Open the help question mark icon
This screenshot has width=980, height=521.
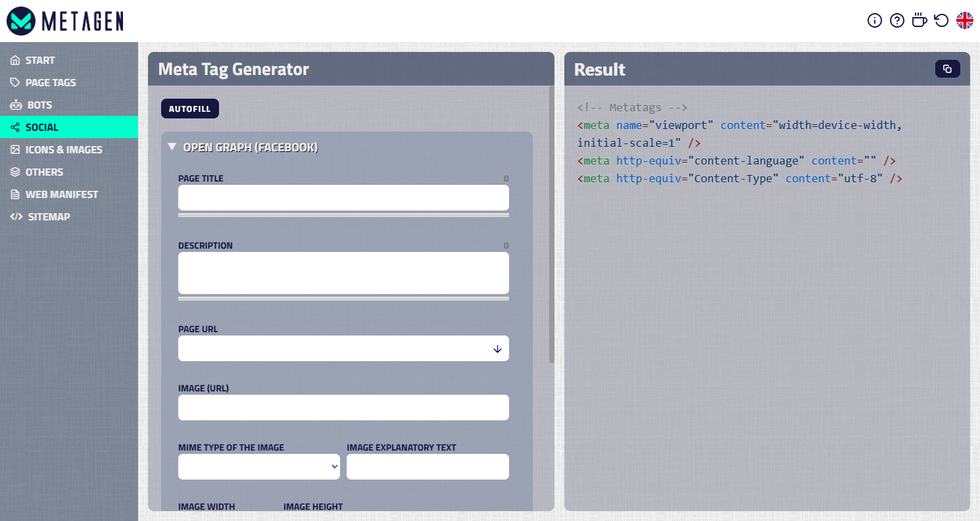coord(896,20)
